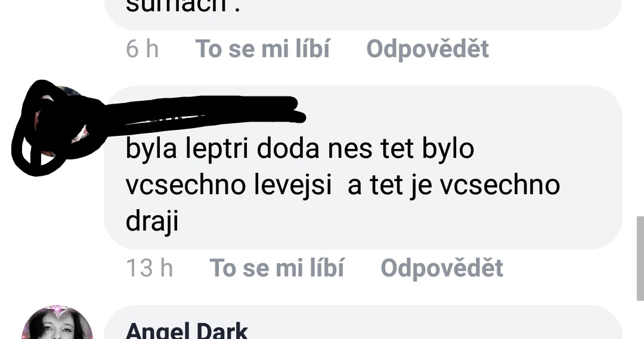Reply to the 13 h comment via Odpovědět
This screenshot has height=339, width=644.
coord(442,268)
